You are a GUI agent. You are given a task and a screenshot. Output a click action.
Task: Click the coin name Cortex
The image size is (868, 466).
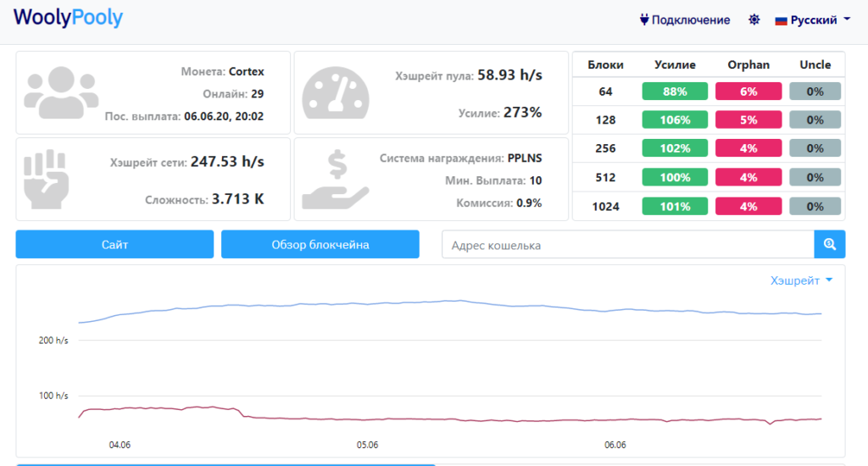click(x=247, y=71)
